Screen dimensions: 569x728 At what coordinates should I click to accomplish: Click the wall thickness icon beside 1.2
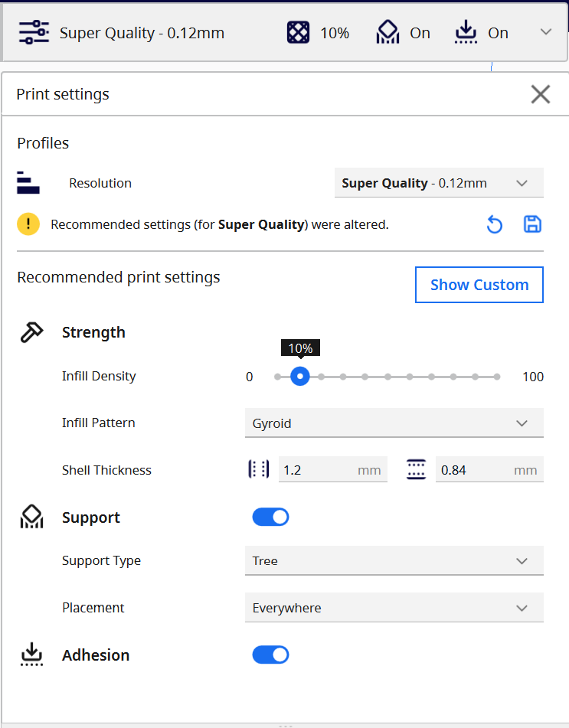(259, 469)
